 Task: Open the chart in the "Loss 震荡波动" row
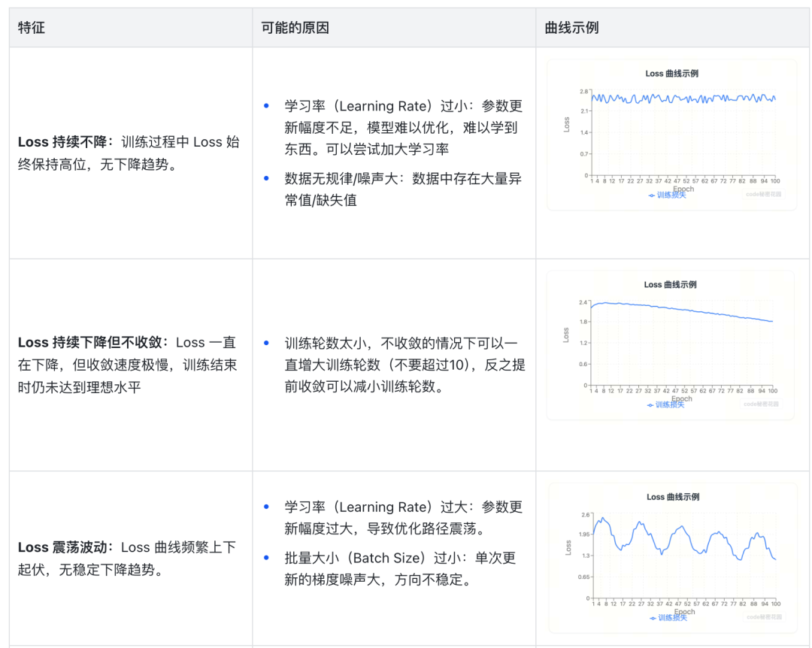point(673,558)
